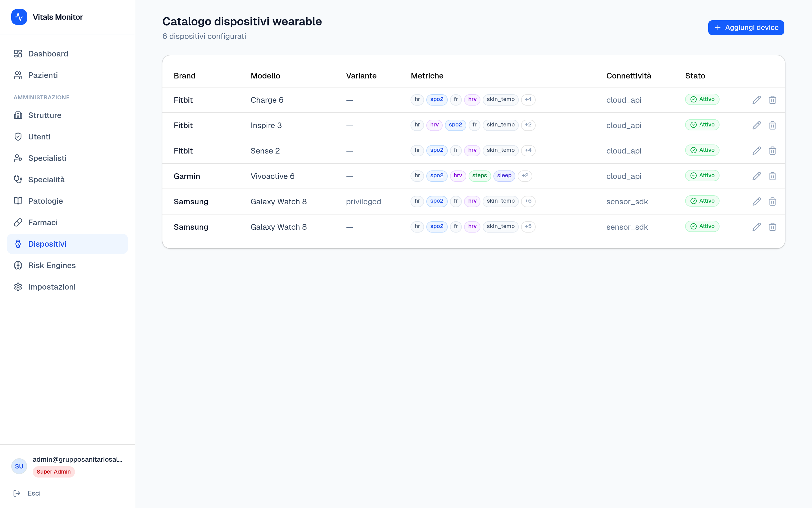Screen dimensions: 812x508
Task: Click the Connettività column header
Action: [x=628, y=76]
